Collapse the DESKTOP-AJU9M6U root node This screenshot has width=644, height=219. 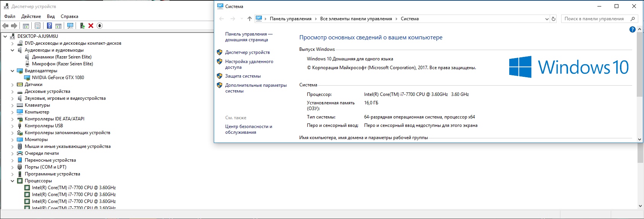click(x=5, y=36)
